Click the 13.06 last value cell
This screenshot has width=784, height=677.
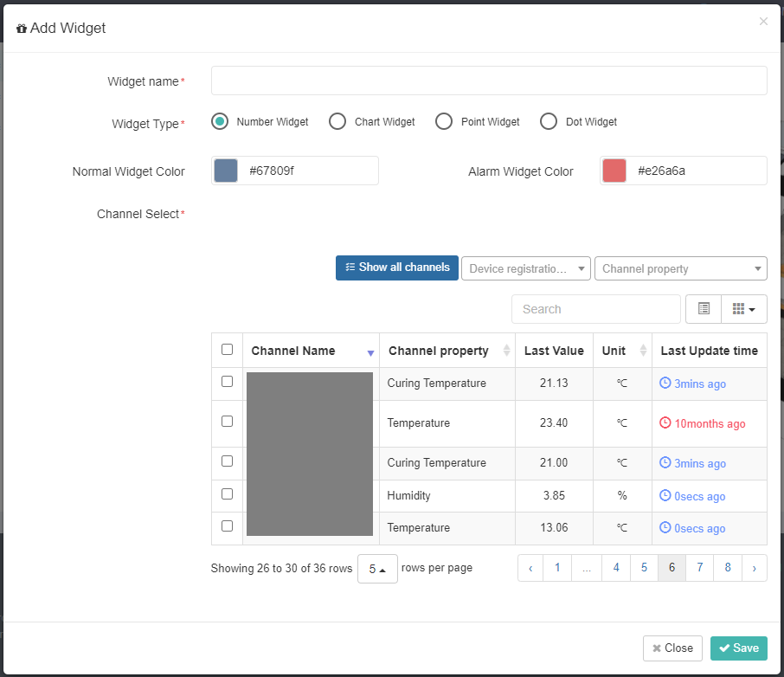554,528
